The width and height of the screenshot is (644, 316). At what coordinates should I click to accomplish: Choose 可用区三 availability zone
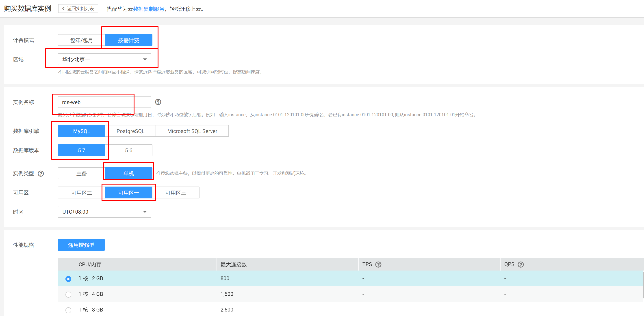[176, 193]
